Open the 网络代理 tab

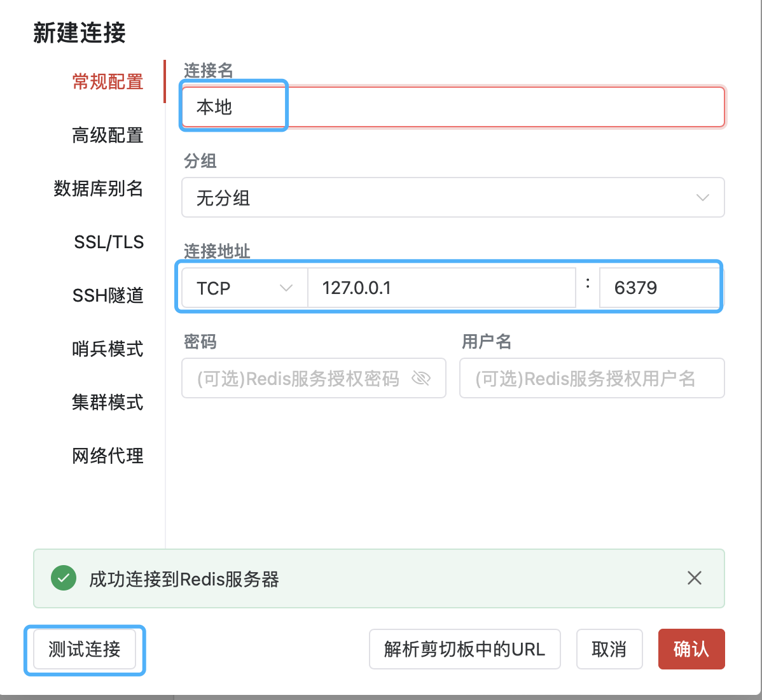pos(107,456)
